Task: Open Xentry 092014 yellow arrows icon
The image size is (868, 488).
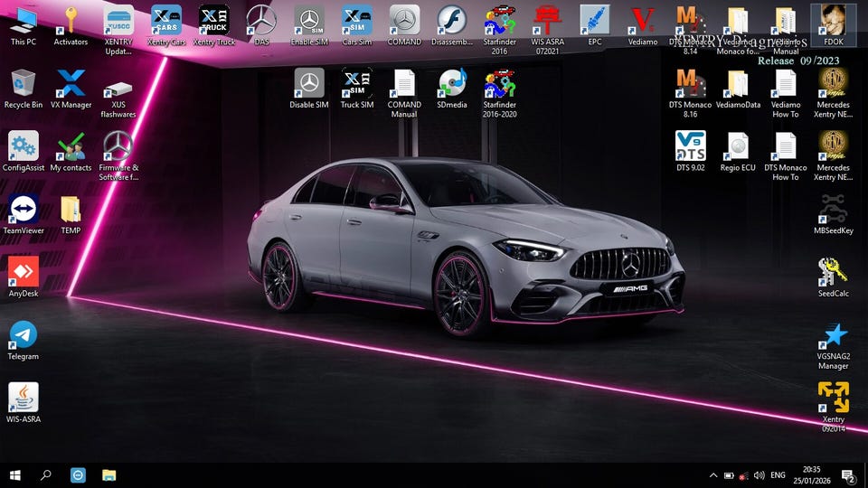Action: 833,408
